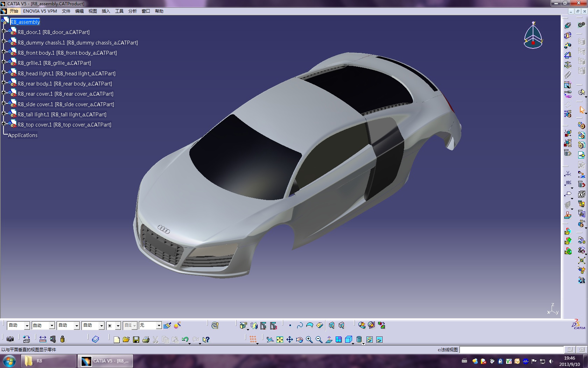Click the Zoom Out magnifier

[319, 340]
